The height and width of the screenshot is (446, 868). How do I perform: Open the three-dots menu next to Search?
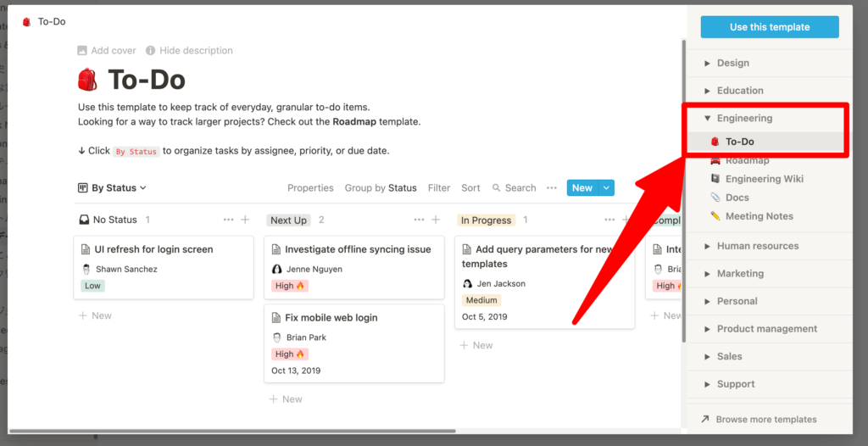coord(551,188)
